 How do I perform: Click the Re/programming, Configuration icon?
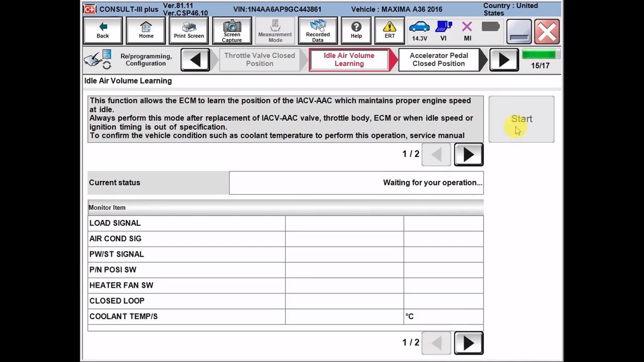tap(98, 59)
